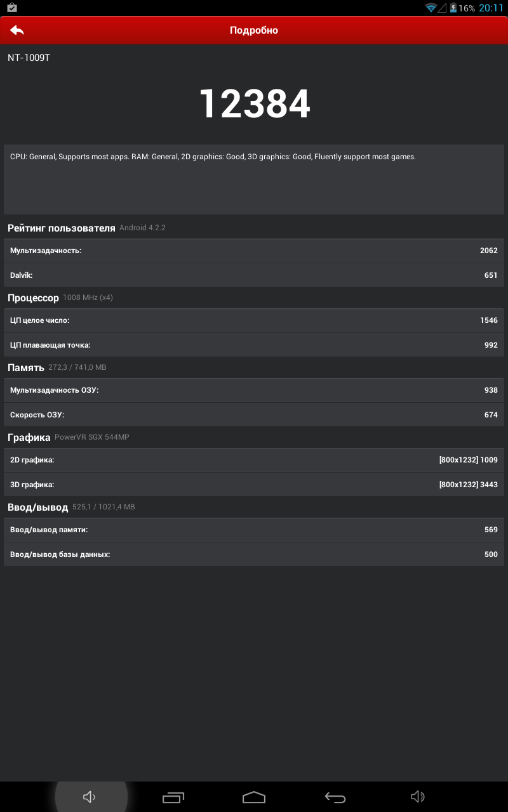Tap the 2D графика result row
This screenshot has height=812, width=508.
254,460
